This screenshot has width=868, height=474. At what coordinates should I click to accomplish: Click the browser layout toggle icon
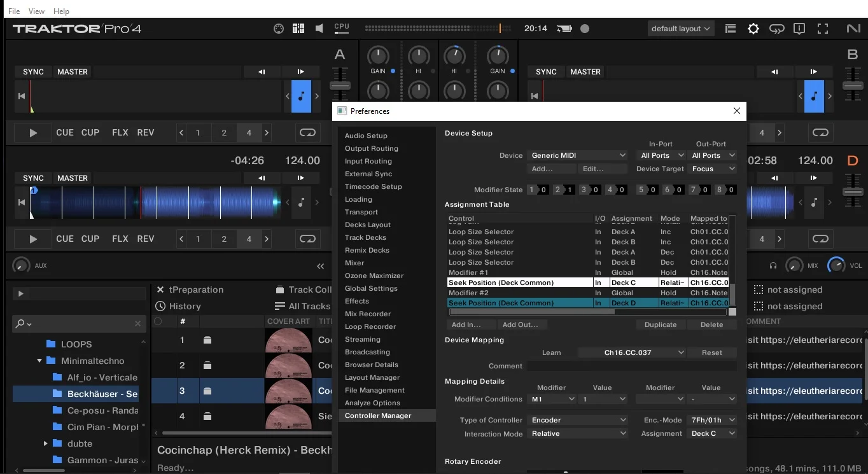[731, 29]
